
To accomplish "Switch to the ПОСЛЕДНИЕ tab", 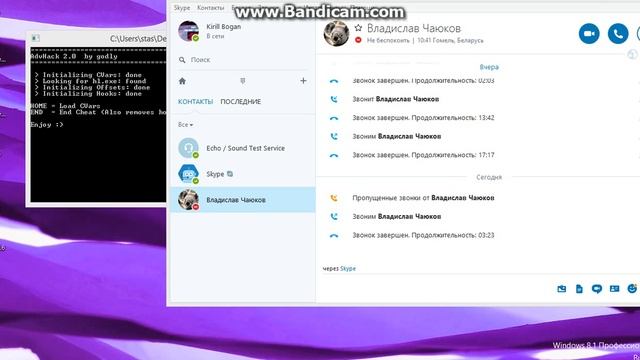I will pyautogui.click(x=240, y=102).
